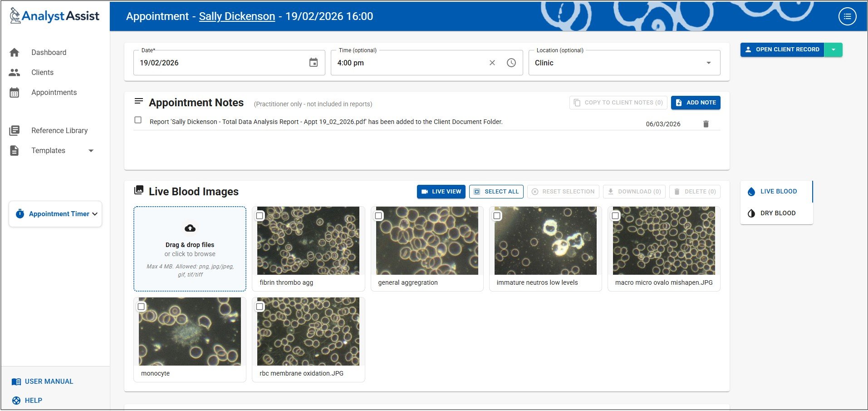
Task: Select the fibrin thrombo agg image checkbox
Action: click(260, 216)
